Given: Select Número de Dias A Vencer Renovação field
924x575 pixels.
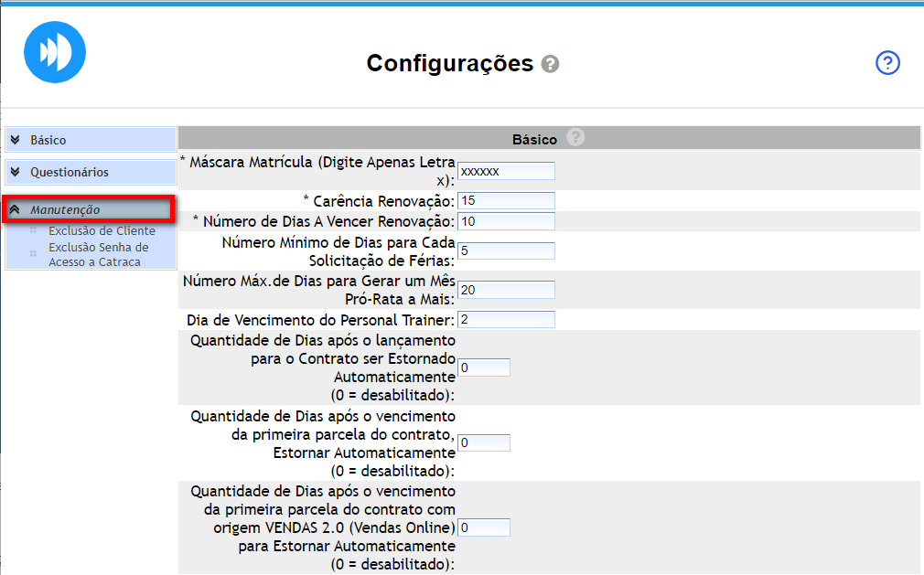Looking at the screenshot, I should [x=506, y=221].
